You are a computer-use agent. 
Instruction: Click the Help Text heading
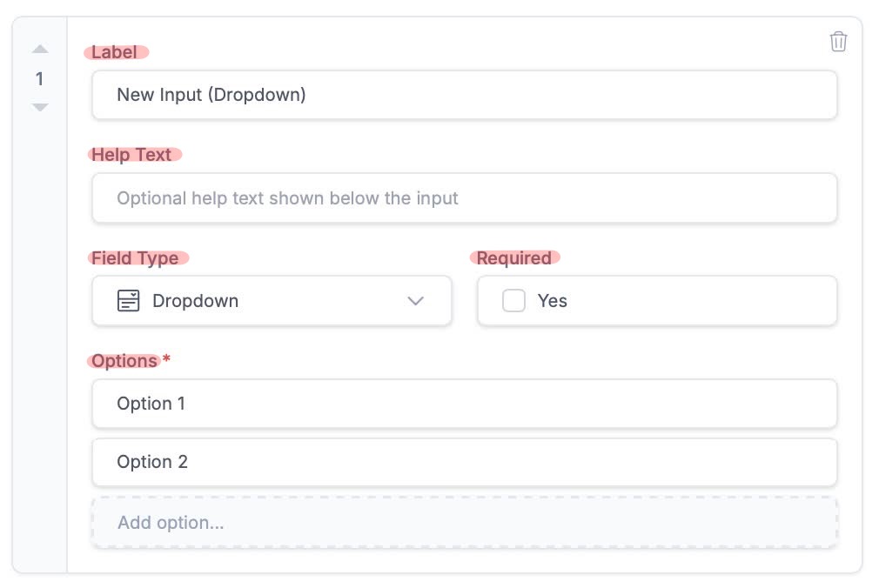click(132, 155)
